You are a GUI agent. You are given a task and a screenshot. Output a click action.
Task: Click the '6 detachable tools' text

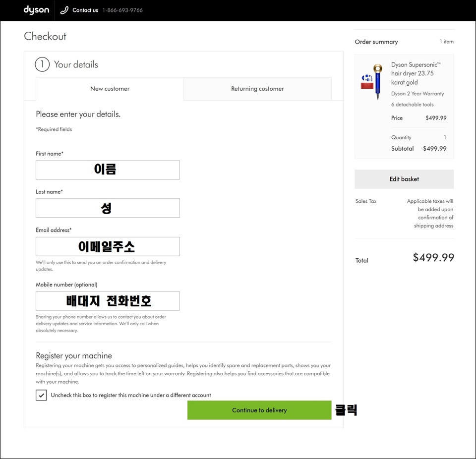[x=412, y=105]
